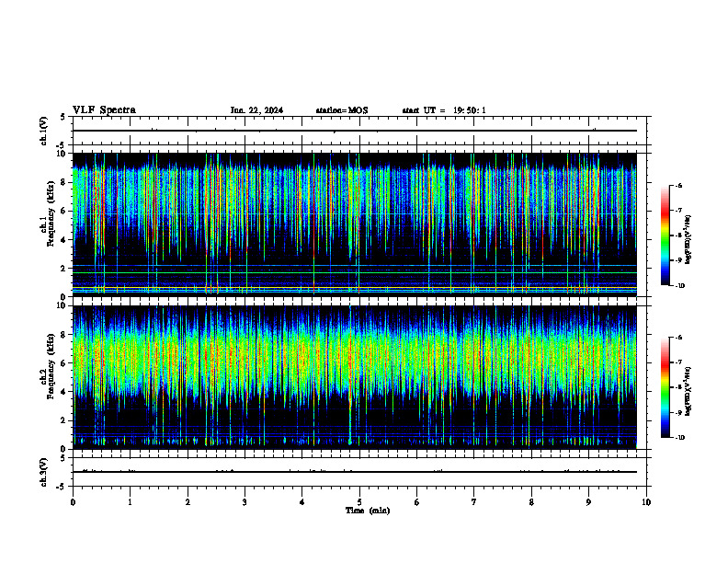This screenshot has width=728, height=563.
Task: Click the "Time (min)" axis label
Action: tap(368, 511)
